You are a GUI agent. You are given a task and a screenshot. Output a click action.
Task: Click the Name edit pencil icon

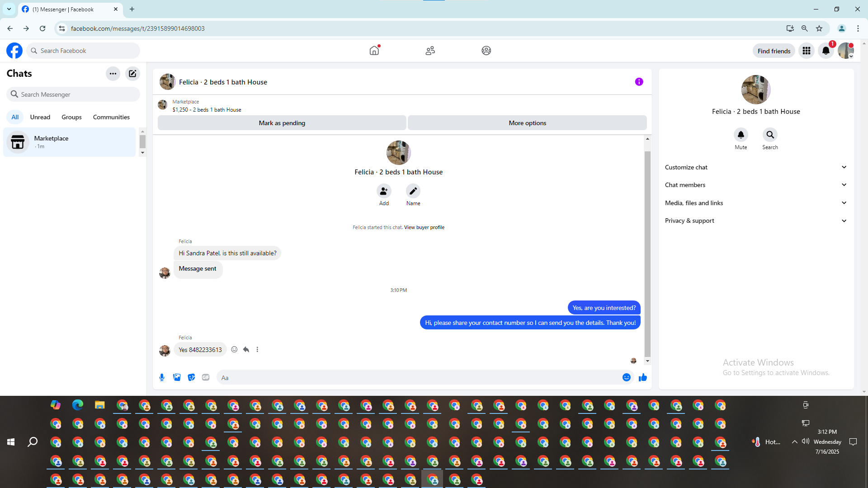(x=413, y=191)
